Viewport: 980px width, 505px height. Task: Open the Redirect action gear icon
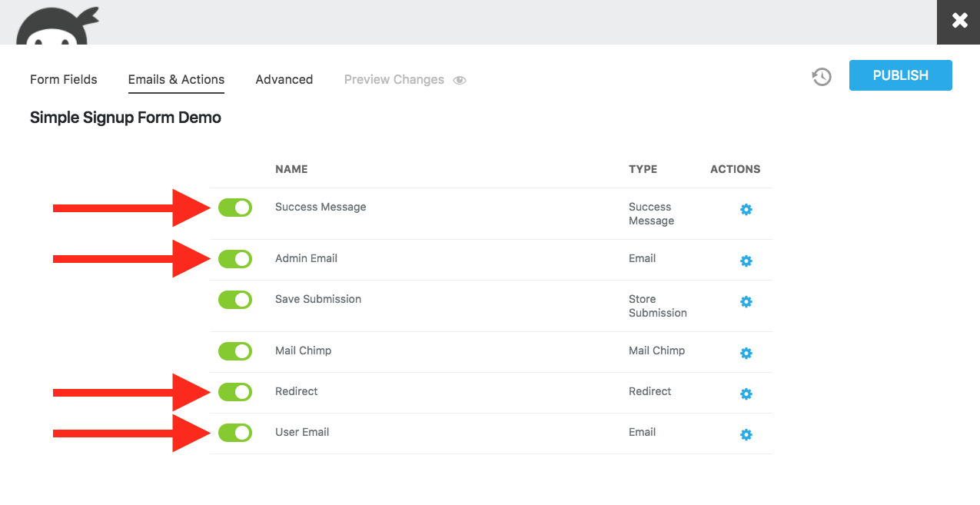click(x=746, y=394)
